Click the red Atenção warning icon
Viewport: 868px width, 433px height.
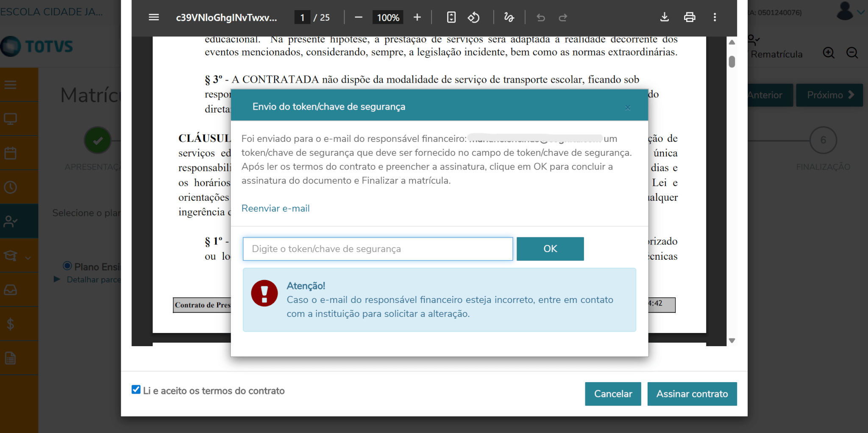click(x=264, y=293)
